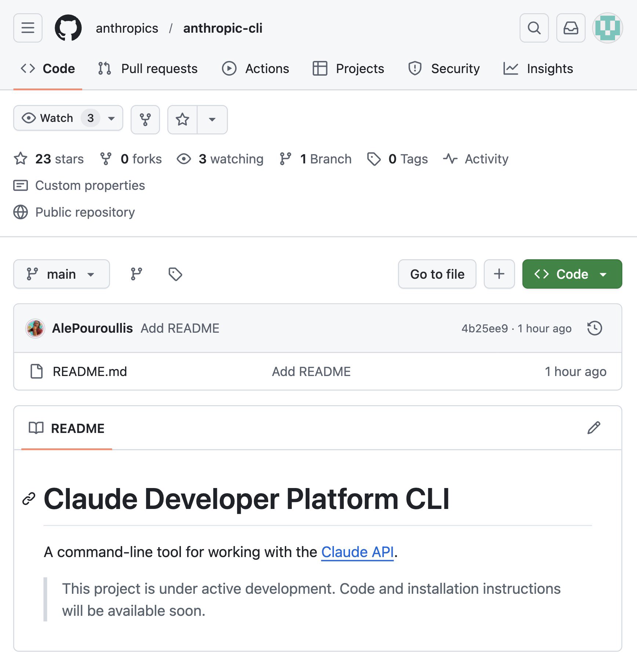Open the latest commit message Add README
This screenshot has height=672, width=637.
pos(180,328)
